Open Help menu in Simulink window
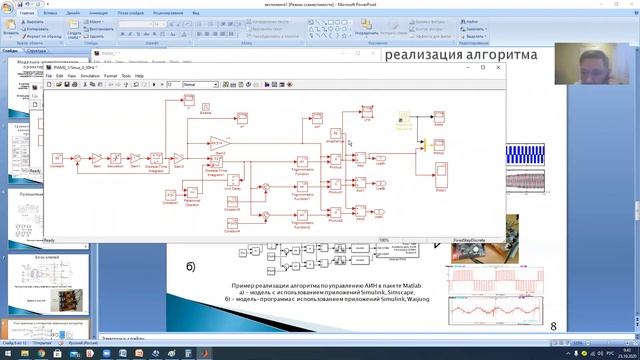 point(139,76)
